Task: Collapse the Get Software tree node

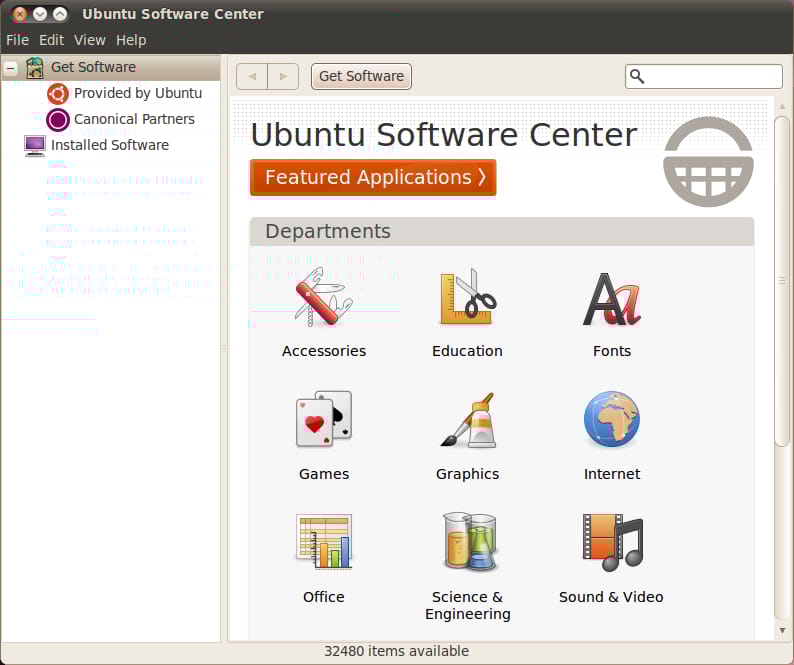Action: [11, 68]
